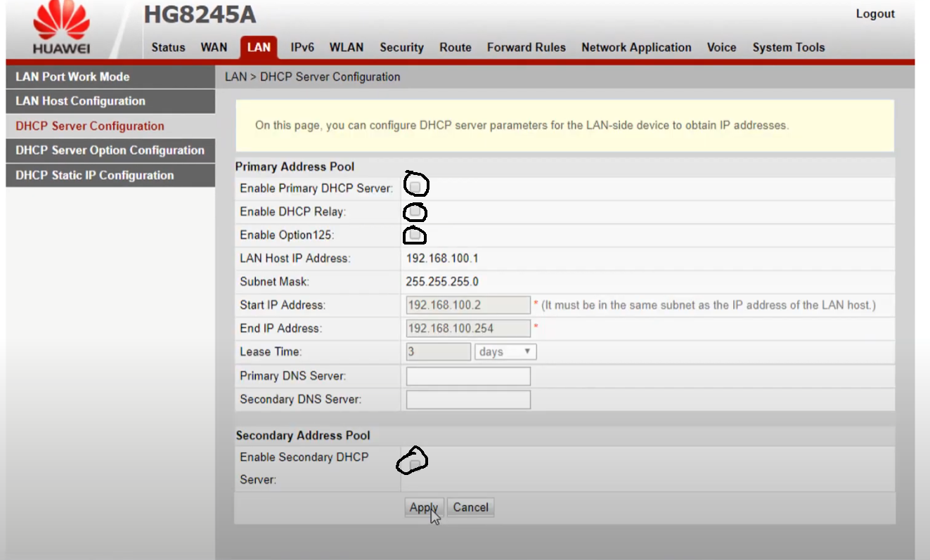The width and height of the screenshot is (930, 560).
Task: Click the breadcrumb LAN > DHCP Server Configuration
Action: pos(312,77)
